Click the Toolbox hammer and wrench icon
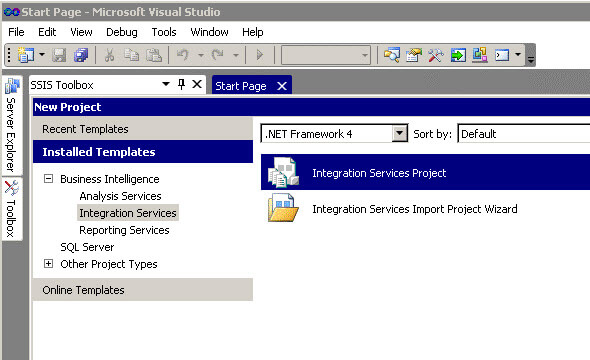Image resolution: width=590 pixels, height=360 pixels. [x=436, y=55]
